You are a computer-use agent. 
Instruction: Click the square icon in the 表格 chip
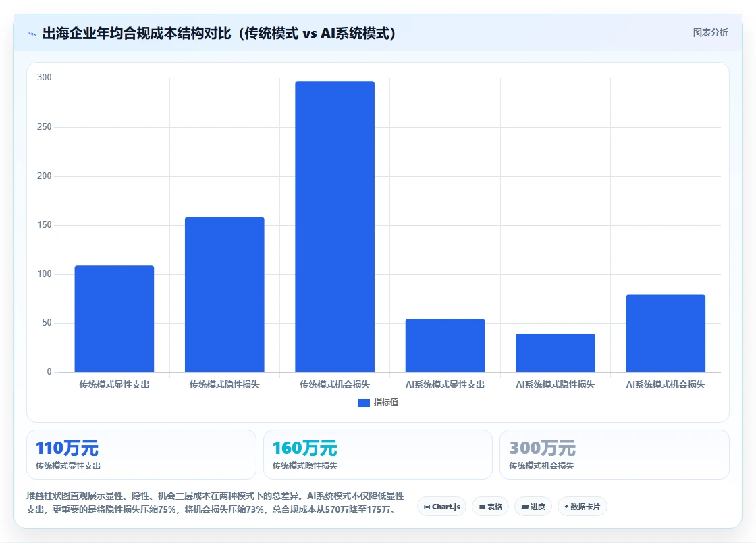pyautogui.click(x=482, y=507)
